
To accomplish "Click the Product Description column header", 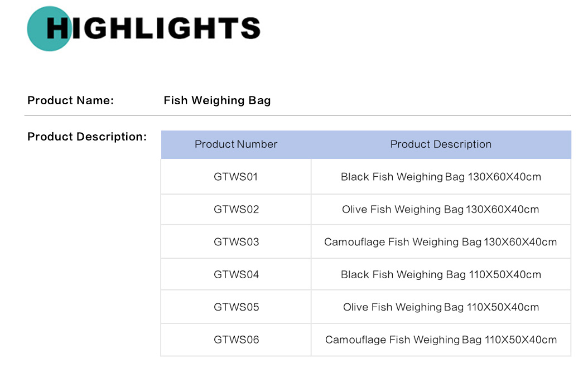I will 441,144.
